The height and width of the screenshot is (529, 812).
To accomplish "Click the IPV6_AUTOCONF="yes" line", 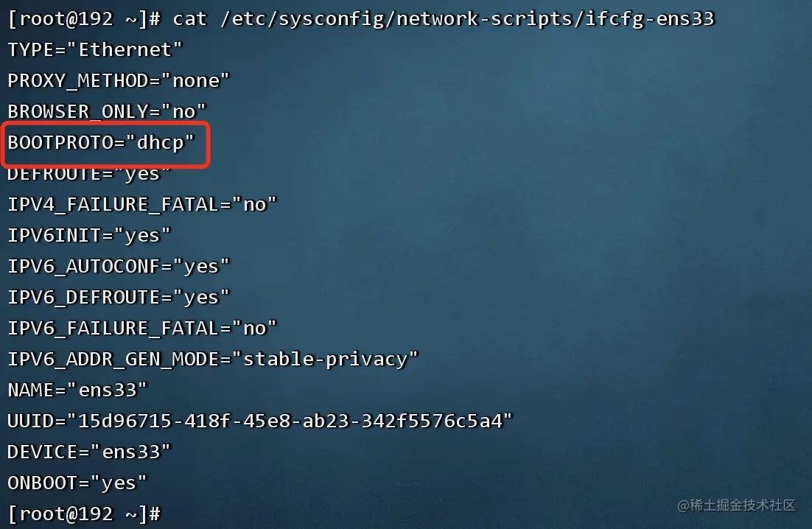I will (118, 267).
